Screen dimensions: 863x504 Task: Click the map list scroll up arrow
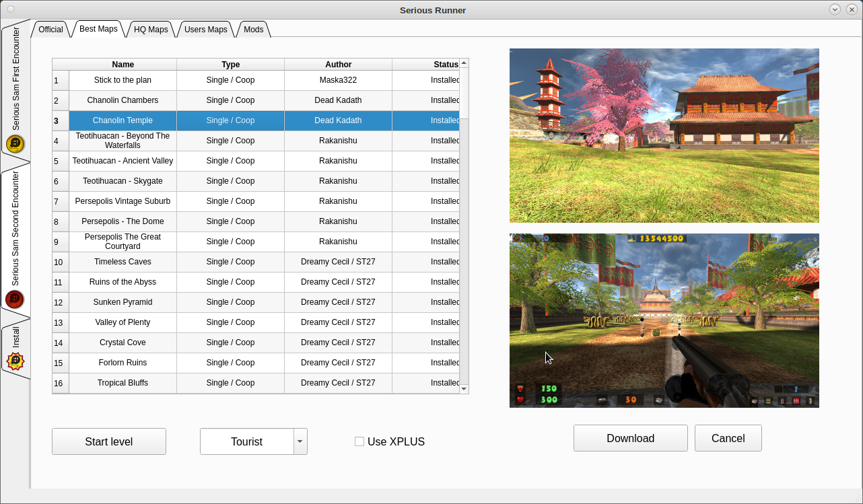click(x=464, y=63)
